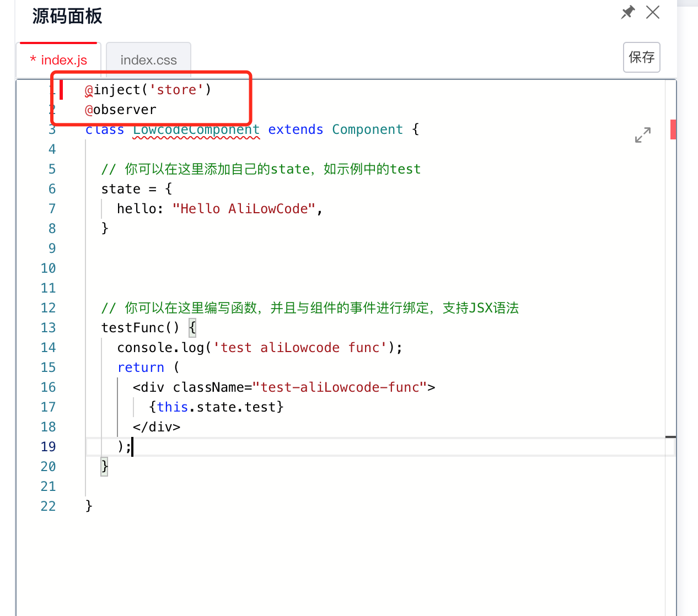Click line number 22 in the gutter
This screenshot has width=698, height=616.
[48, 506]
